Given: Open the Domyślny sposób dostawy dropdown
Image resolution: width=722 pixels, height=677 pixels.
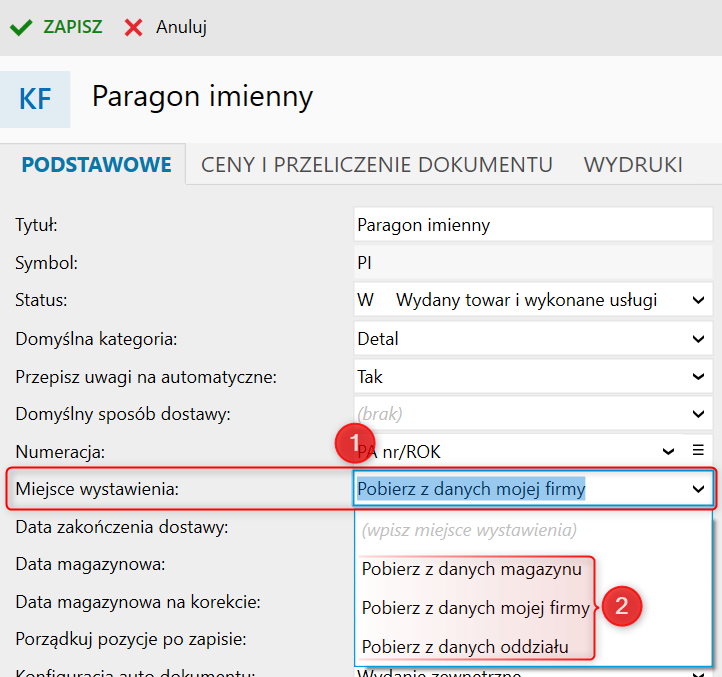Looking at the screenshot, I should (x=698, y=414).
